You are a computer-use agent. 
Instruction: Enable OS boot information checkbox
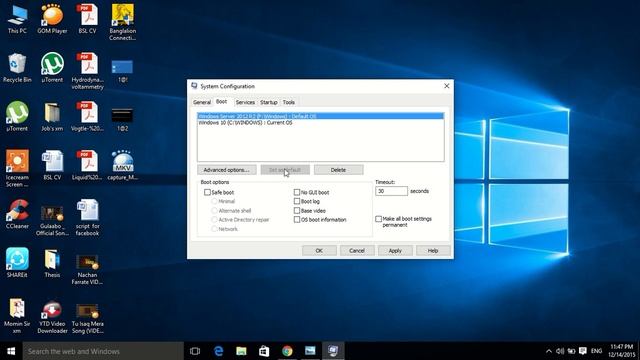click(x=297, y=220)
